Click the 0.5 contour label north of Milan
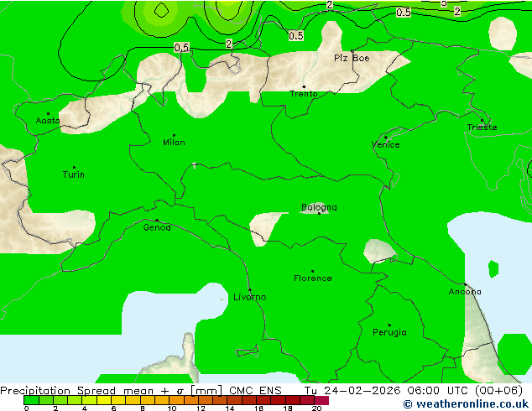 (x=181, y=48)
